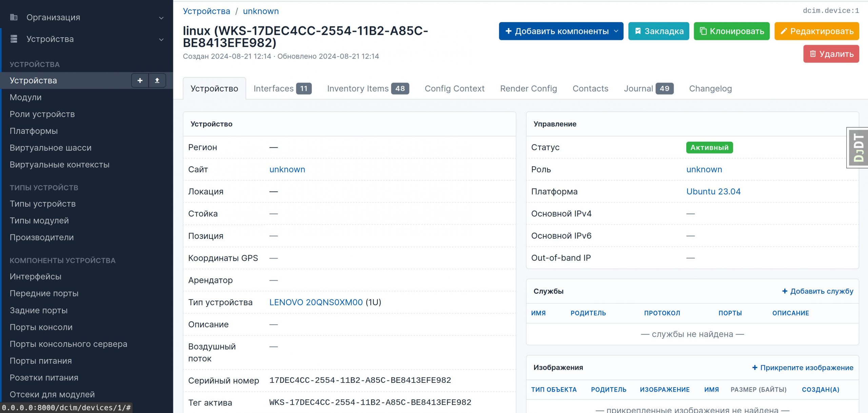This screenshot has width=868, height=413.
Task: Switch to the Устройство tab
Action: point(214,88)
